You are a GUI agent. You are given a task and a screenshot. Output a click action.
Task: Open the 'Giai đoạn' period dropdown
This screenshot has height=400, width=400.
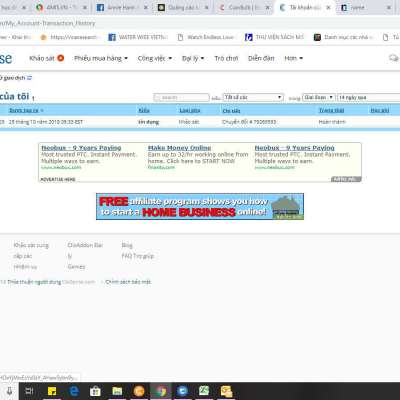pyautogui.click(x=318, y=97)
